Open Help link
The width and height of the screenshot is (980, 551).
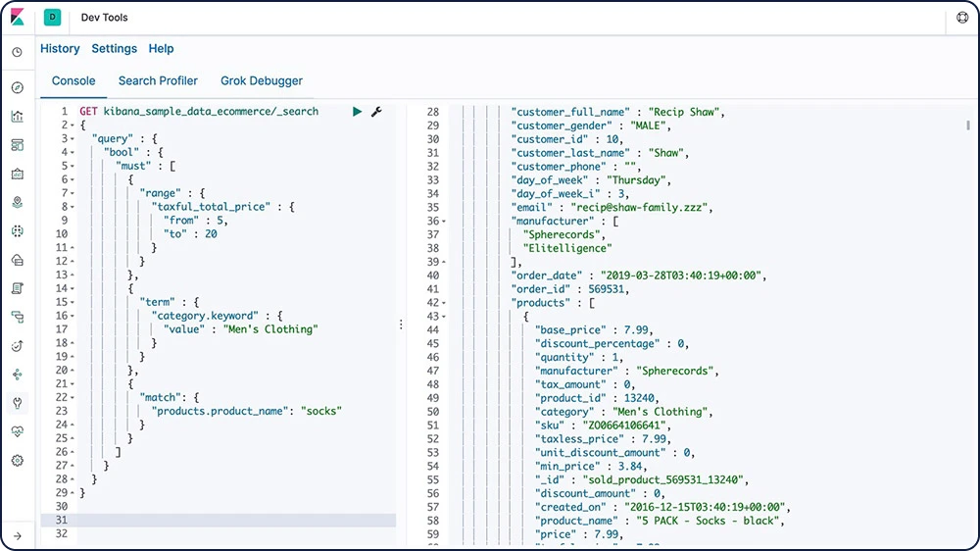[x=162, y=49]
